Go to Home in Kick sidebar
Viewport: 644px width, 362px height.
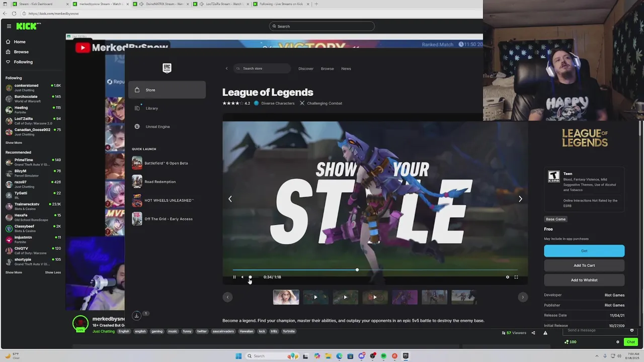tap(20, 42)
